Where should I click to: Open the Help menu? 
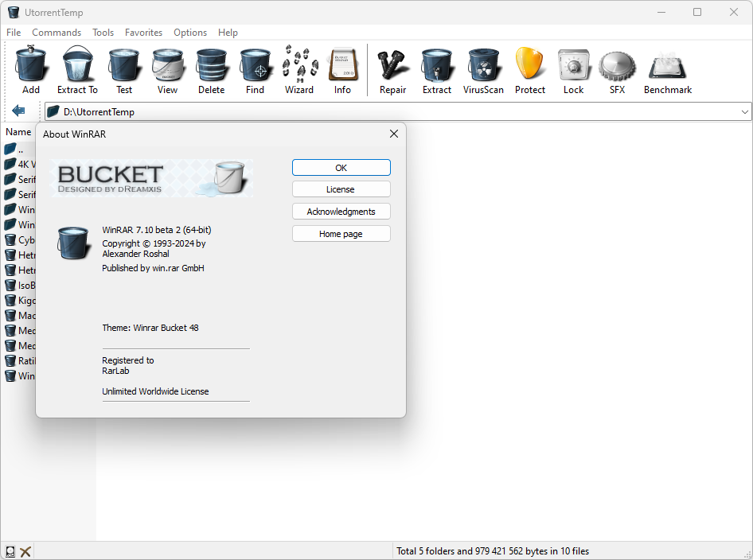point(228,32)
